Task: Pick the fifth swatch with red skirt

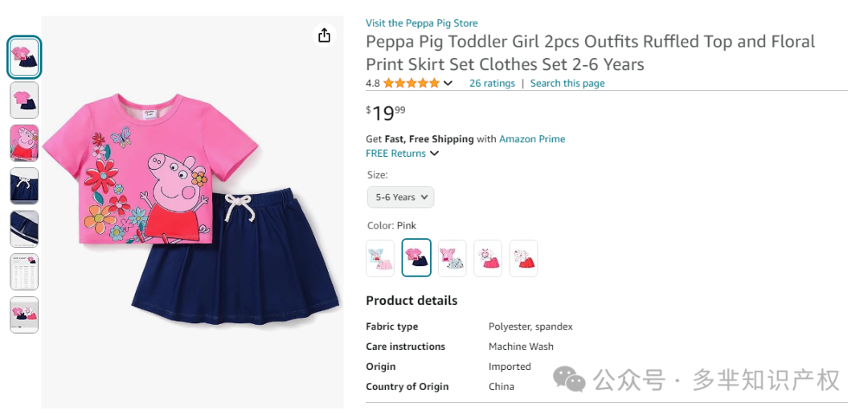Action: (x=524, y=258)
